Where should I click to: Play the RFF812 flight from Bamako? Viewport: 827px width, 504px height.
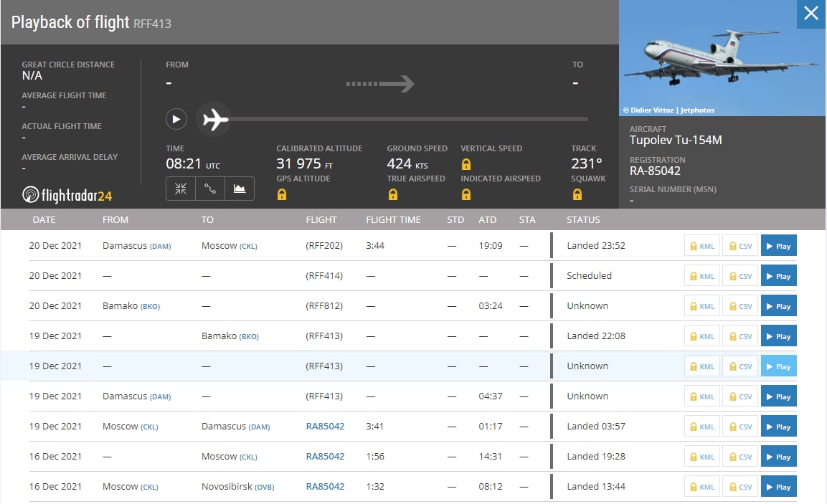(778, 306)
